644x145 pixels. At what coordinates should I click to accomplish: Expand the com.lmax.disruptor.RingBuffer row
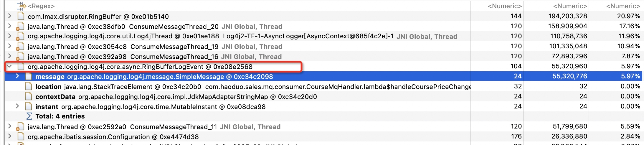click(x=10, y=16)
